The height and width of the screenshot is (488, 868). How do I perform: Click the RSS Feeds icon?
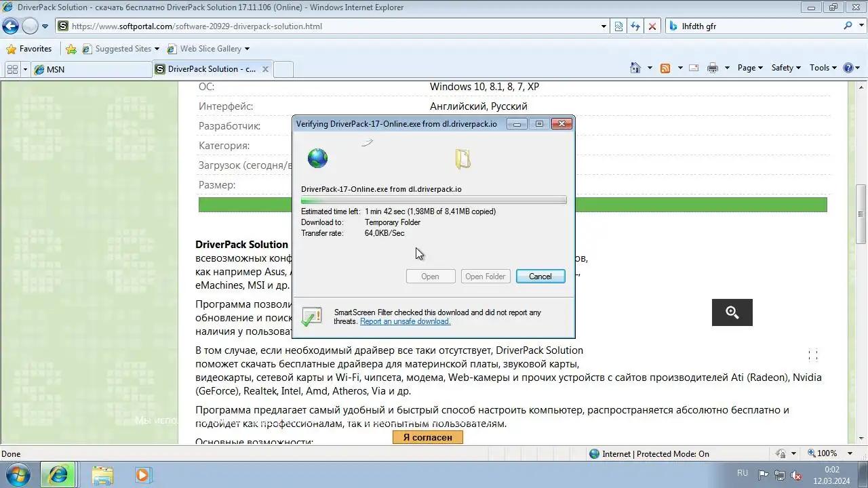click(x=666, y=68)
